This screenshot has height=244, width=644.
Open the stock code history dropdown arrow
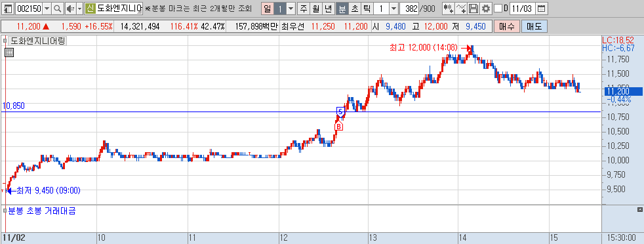pyautogui.click(x=47, y=9)
